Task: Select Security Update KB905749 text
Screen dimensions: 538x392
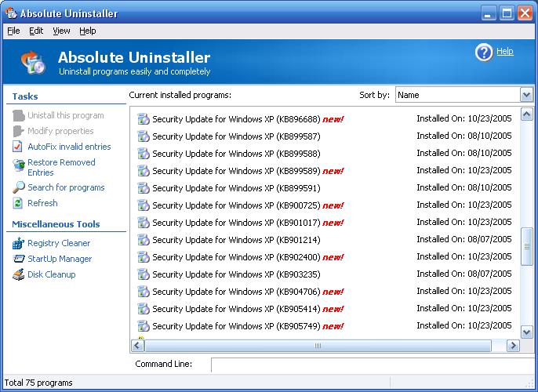Action: coord(236,326)
